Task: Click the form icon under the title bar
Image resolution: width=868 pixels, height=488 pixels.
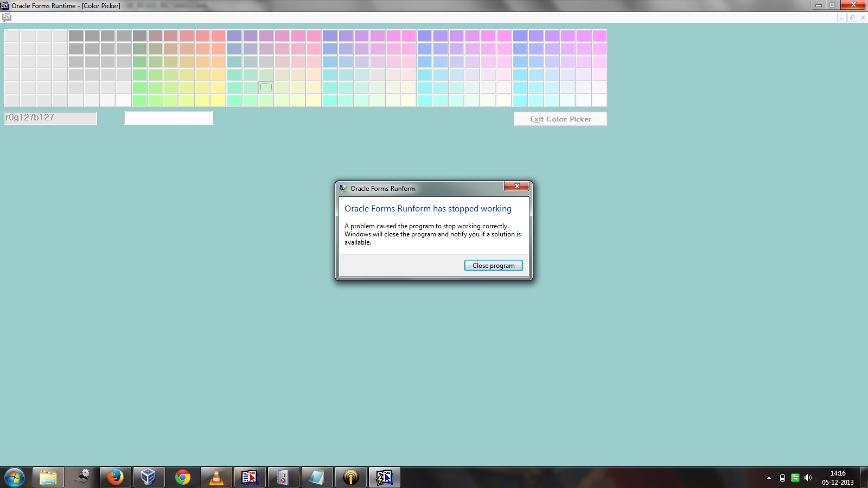Action: click(7, 17)
